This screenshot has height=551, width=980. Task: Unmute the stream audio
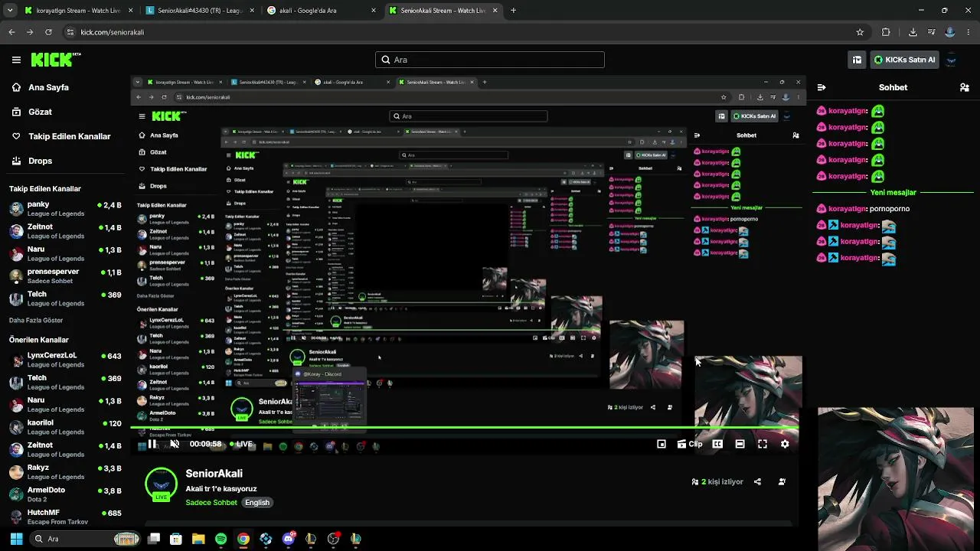(x=175, y=444)
